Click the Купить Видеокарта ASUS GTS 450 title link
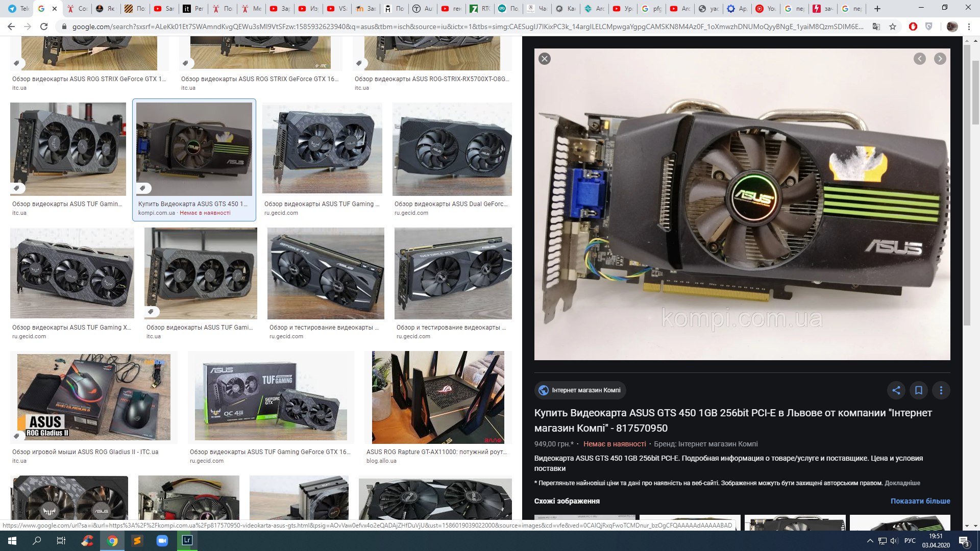980x551 pixels. click(733, 420)
